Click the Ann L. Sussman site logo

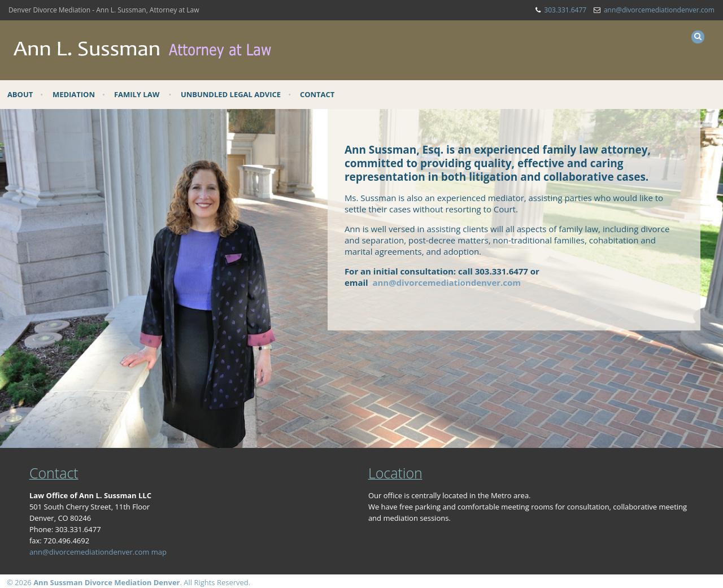point(142,50)
